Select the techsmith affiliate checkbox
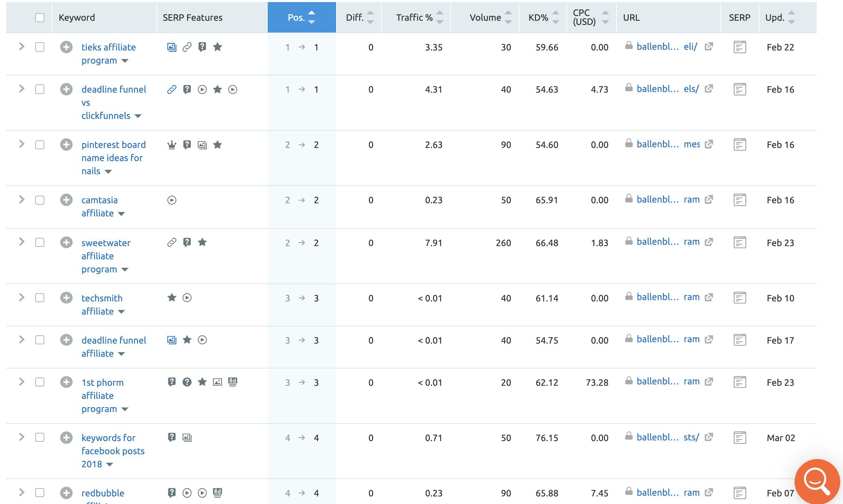 [40, 298]
